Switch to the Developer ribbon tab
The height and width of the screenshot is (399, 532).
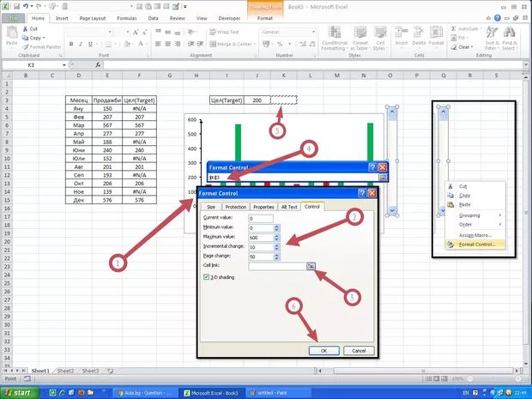tap(229, 18)
